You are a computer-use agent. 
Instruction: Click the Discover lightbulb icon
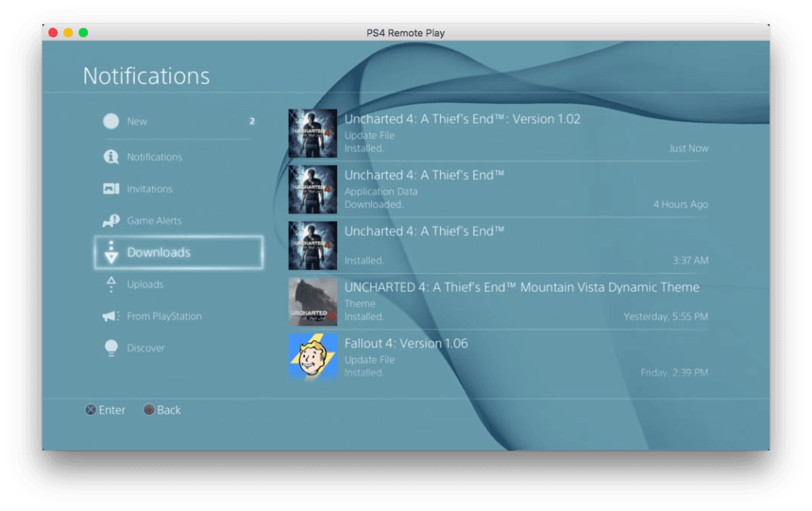click(x=111, y=348)
